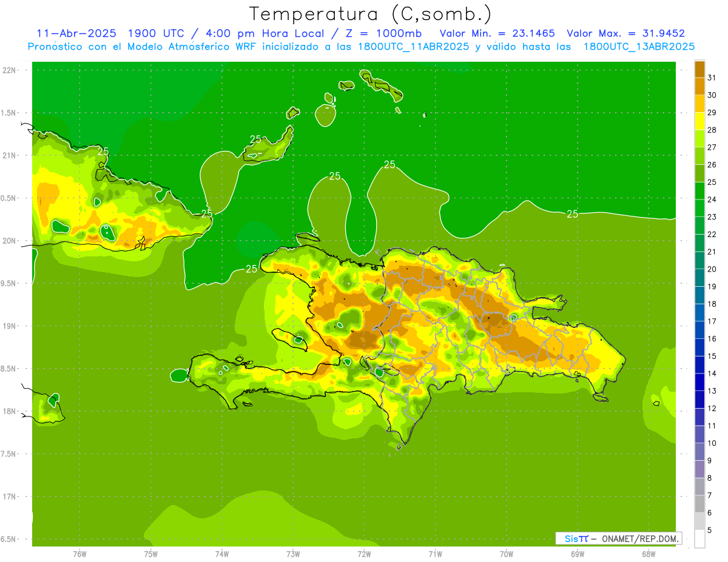This screenshot has width=728, height=562.
Task: Click the dark orange swatch above legend value 31
Action: point(699,69)
